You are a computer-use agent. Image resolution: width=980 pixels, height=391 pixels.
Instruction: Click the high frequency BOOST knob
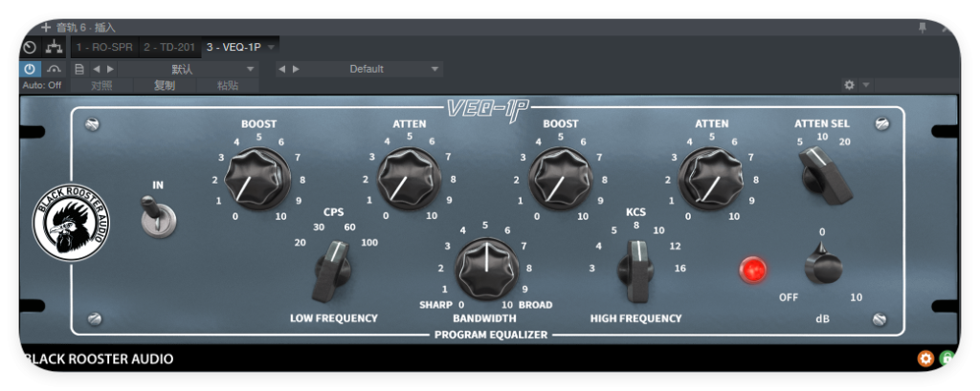(x=560, y=179)
